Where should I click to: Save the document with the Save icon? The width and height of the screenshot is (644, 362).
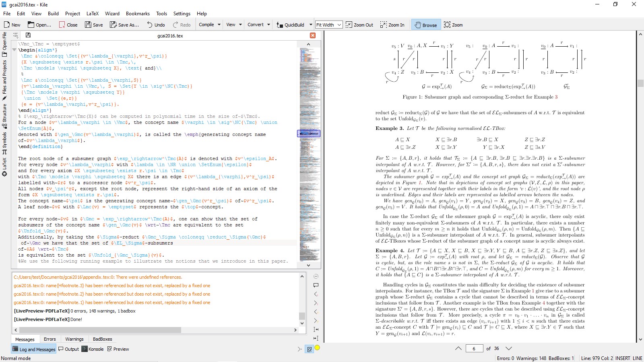pos(94,25)
